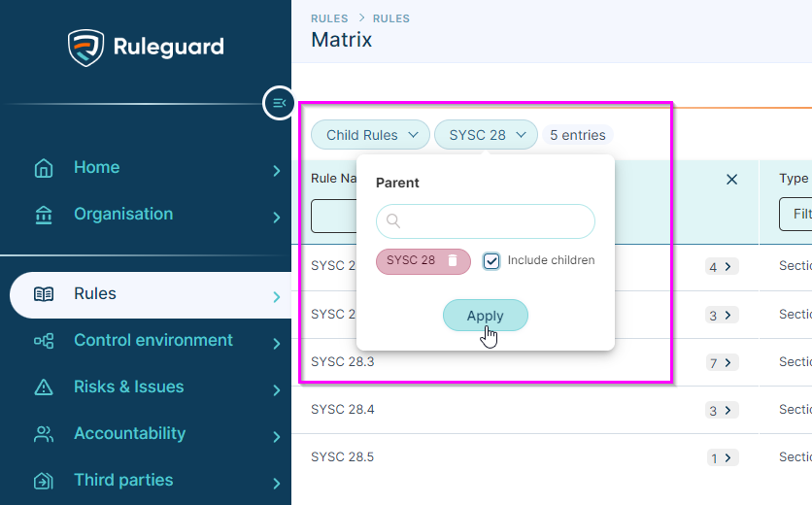Click the Matrix page heading

point(341,40)
